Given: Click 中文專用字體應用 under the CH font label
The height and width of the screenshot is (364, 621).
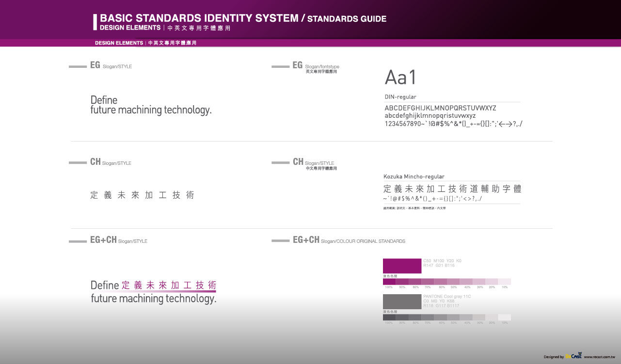Looking at the screenshot, I should [x=321, y=169].
